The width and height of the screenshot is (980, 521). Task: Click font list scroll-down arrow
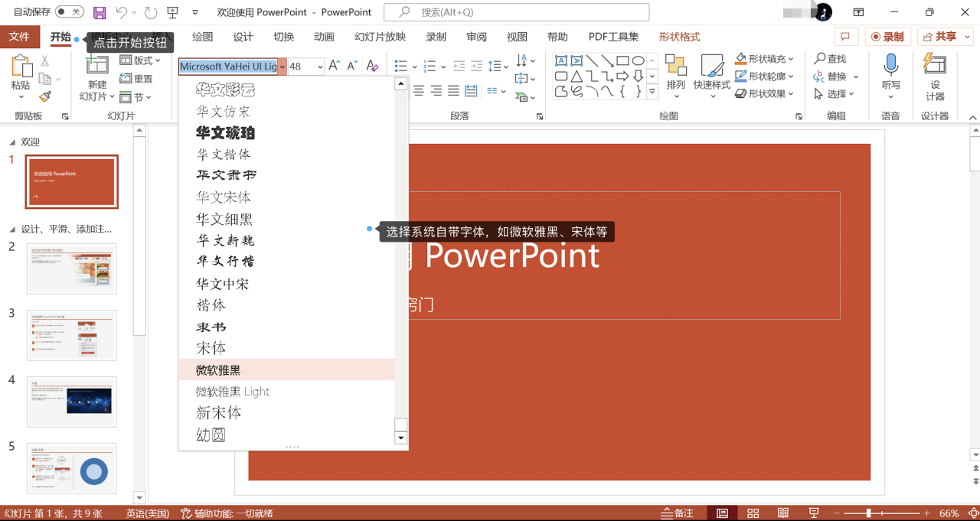coord(400,438)
